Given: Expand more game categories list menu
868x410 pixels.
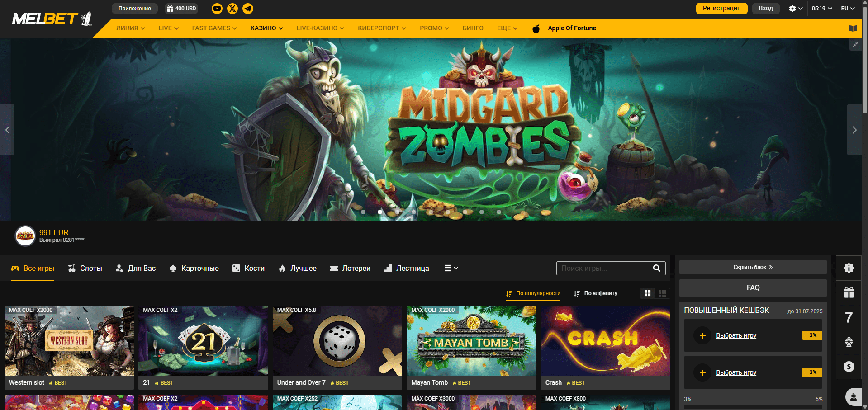Looking at the screenshot, I should 451,268.
